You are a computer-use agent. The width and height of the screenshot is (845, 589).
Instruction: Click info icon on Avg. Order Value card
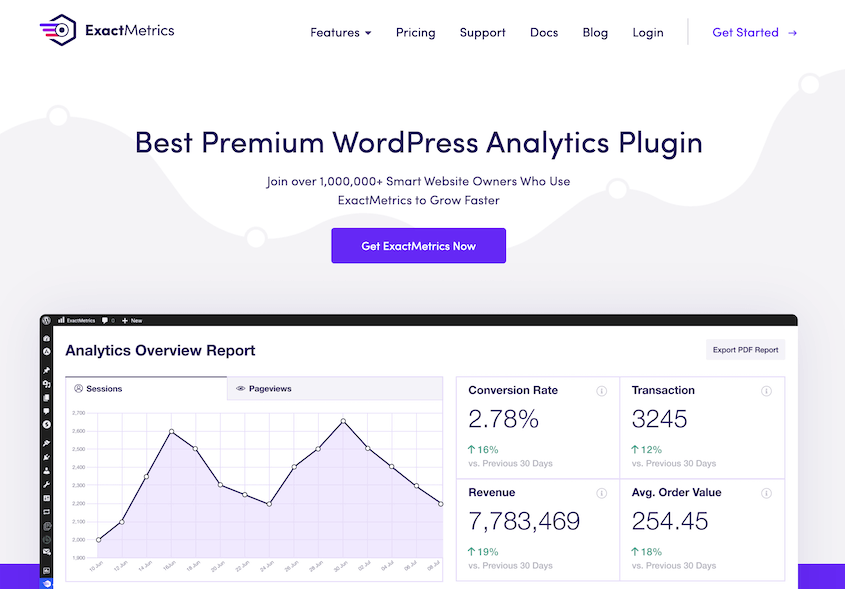point(766,493)
